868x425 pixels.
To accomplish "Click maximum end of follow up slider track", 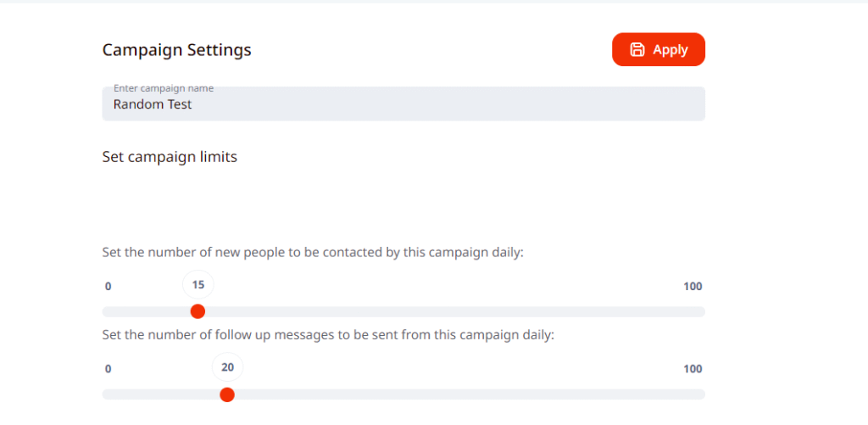I will coord(701,394).
